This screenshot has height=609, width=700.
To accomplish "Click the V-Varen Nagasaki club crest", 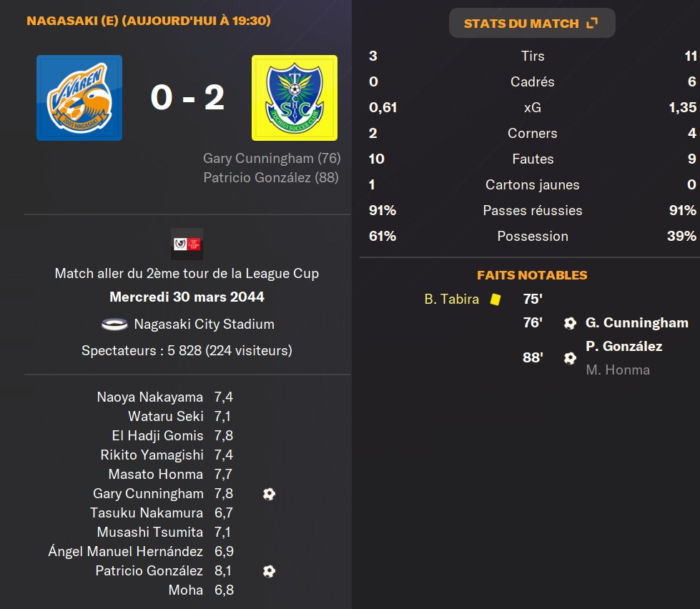I will (x=79, y=98).
